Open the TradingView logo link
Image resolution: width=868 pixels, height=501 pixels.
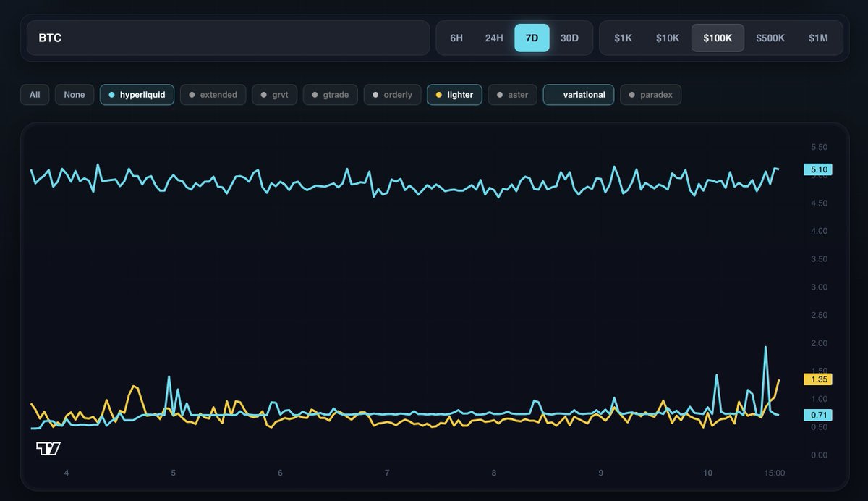48,449
